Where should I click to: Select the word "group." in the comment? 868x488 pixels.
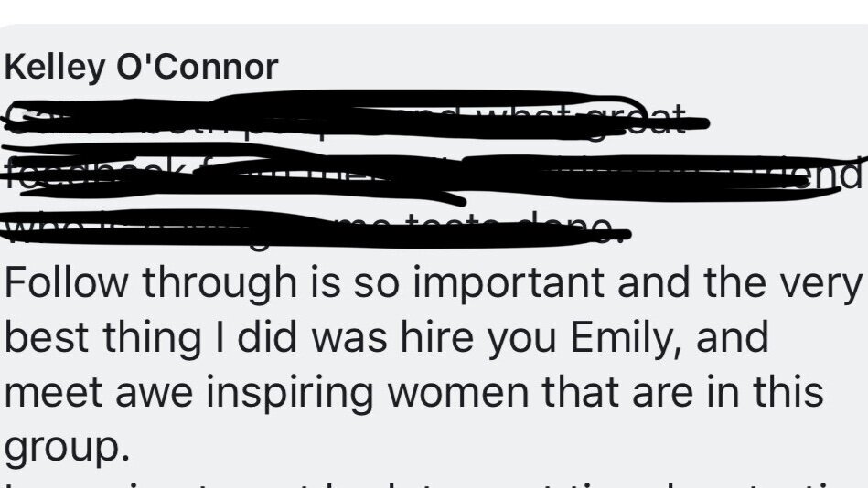click(62, 448)
